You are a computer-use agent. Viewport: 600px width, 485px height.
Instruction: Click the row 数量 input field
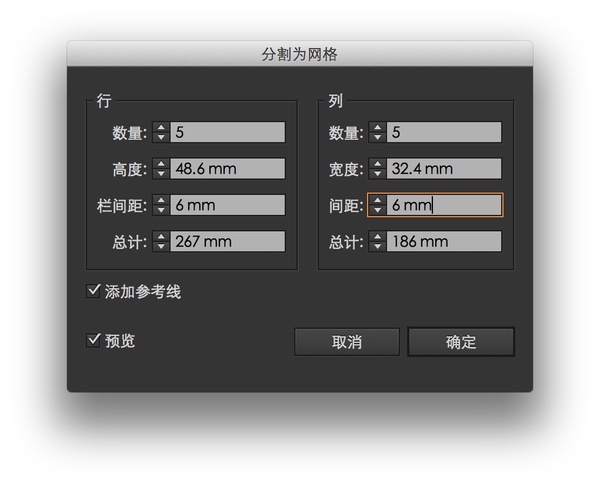228,132
